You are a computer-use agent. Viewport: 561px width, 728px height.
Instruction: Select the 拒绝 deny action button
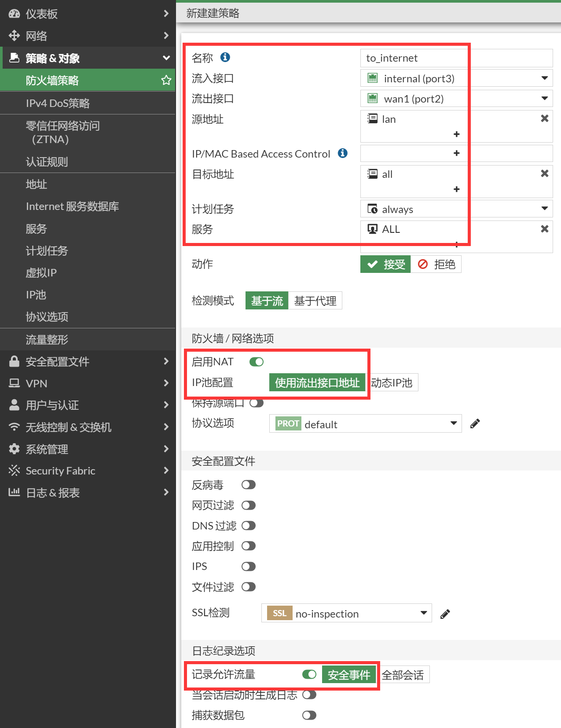click(x=436, y=265)
